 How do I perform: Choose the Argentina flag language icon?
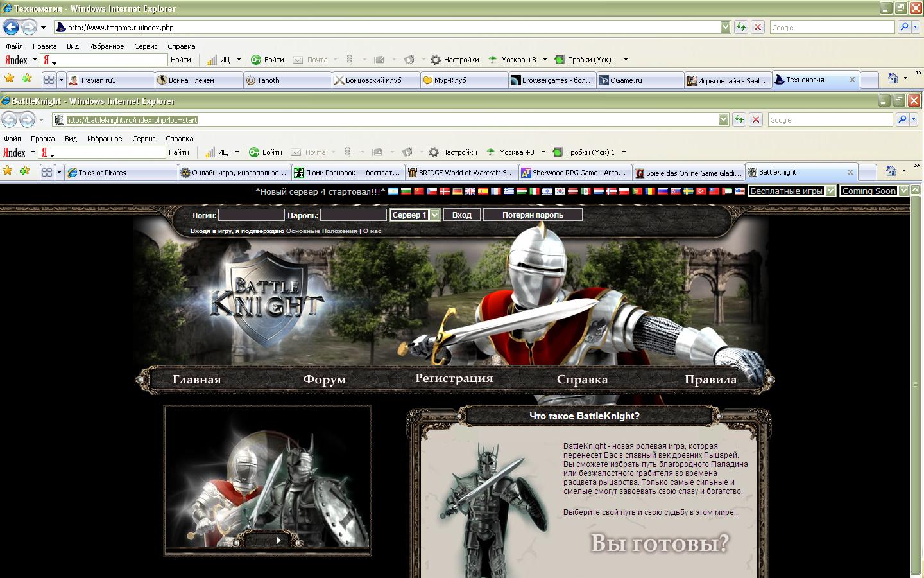(x=393, y=191)
